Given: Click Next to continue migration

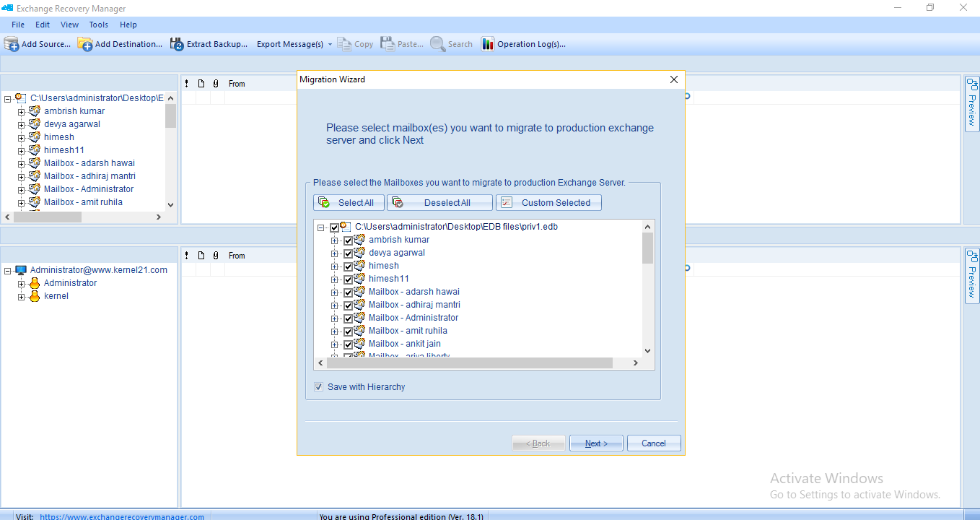Looking at the screenshot, I should coord(596,443).
